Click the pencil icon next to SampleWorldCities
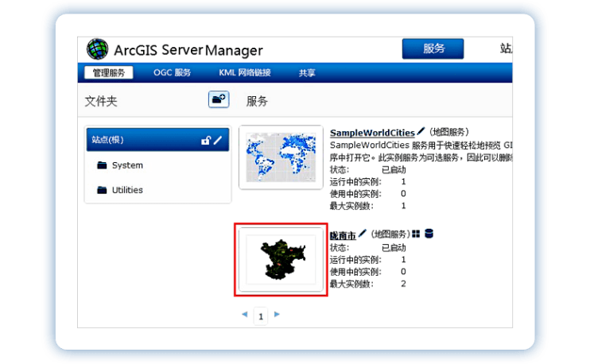 (x=421, y=131)
